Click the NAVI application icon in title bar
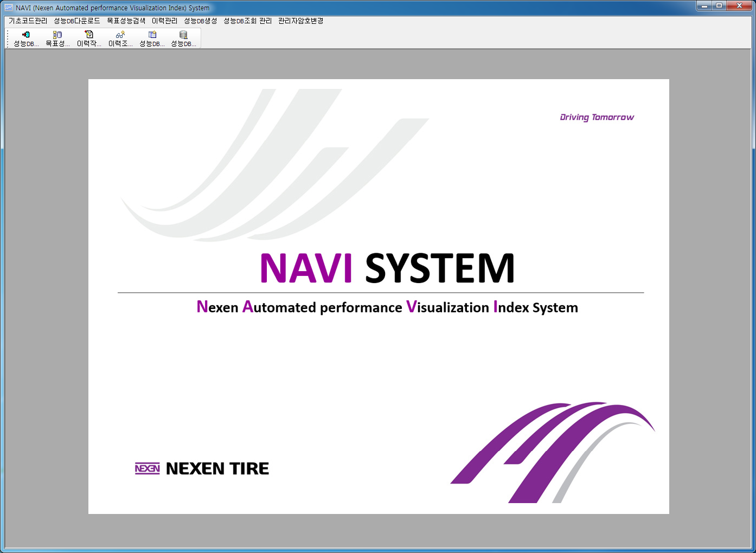The image size is (756, 553). tap(9, 8)
